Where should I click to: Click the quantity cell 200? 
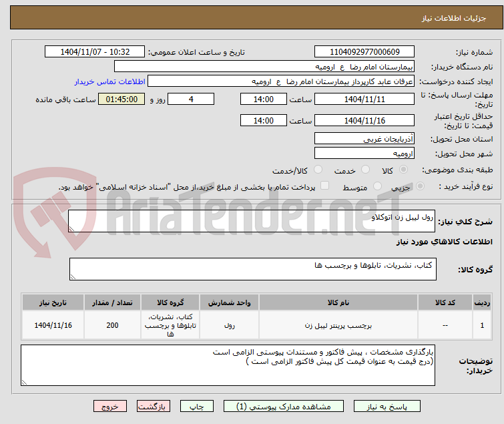tap(112, 325)
